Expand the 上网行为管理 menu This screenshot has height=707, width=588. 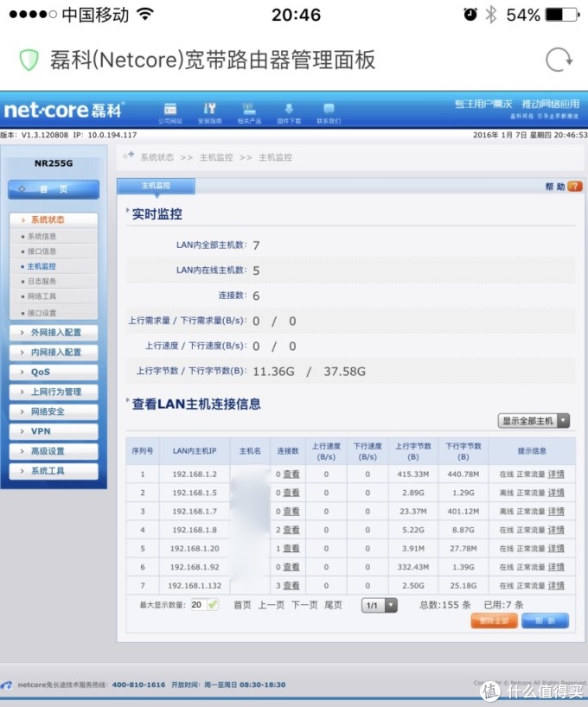(x=54, y=392)
